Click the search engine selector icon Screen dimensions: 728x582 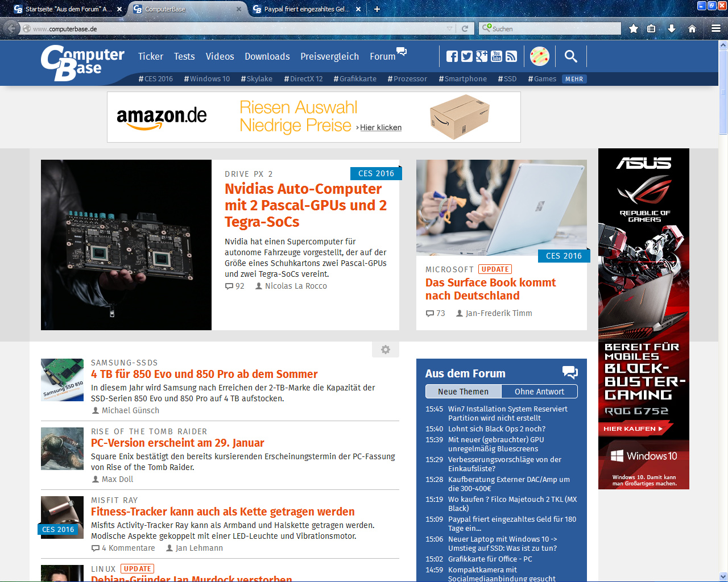click(x=486, y=28)
